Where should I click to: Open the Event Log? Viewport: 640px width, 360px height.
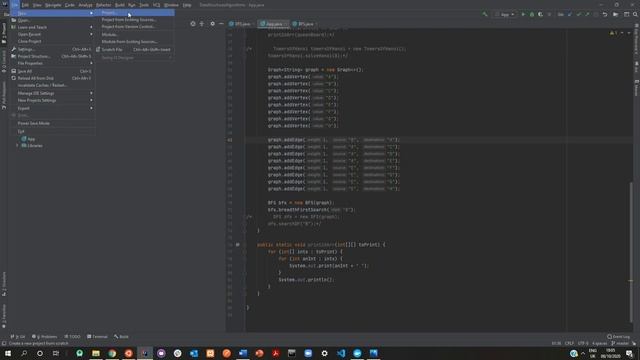click(618, 336)
